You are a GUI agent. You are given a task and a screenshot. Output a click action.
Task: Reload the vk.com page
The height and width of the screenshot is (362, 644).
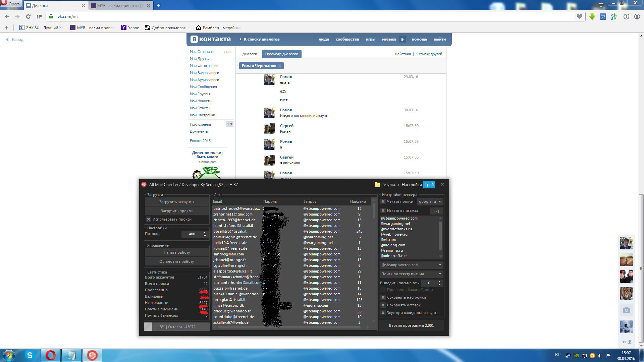point(28,16)
